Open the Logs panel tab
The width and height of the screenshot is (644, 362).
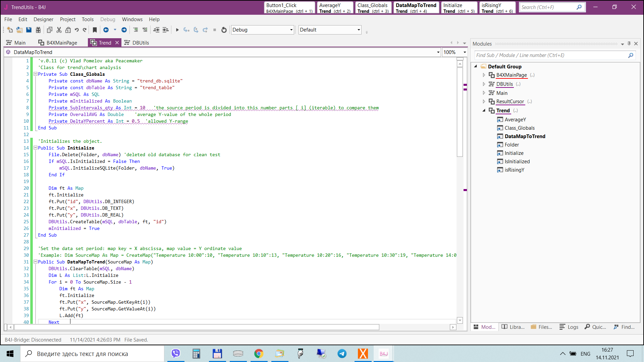tap(569, 327)
